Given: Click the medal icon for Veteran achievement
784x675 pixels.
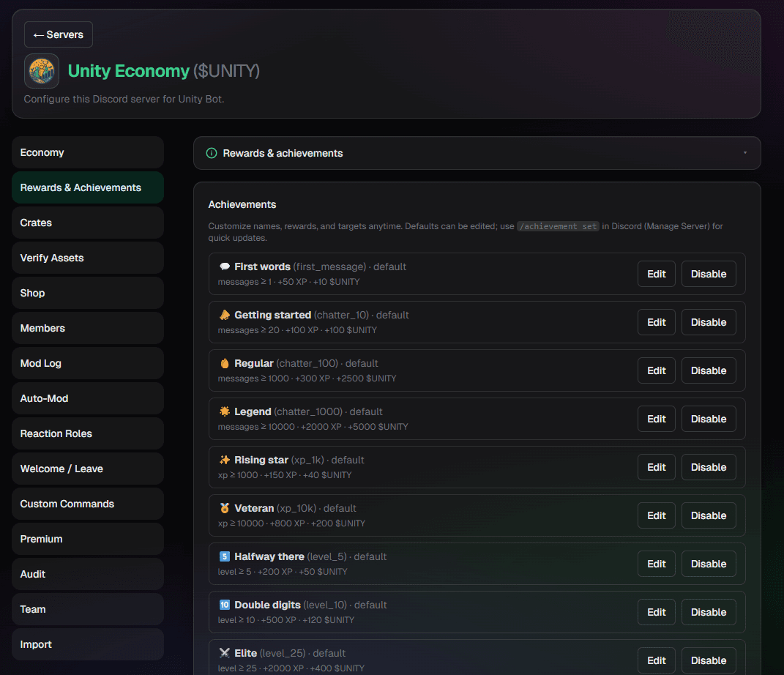Looking at the screenshot, I should (225, 508).
